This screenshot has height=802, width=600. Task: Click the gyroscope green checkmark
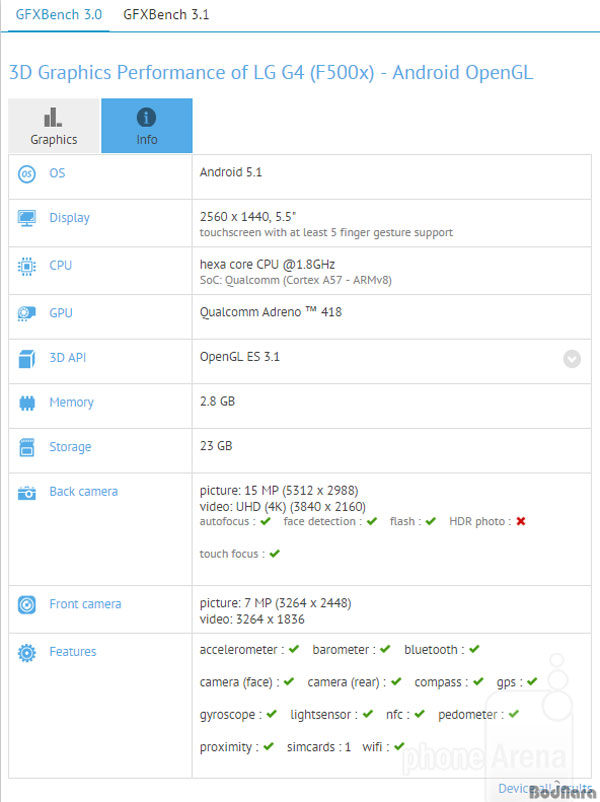tap(272, 714)
